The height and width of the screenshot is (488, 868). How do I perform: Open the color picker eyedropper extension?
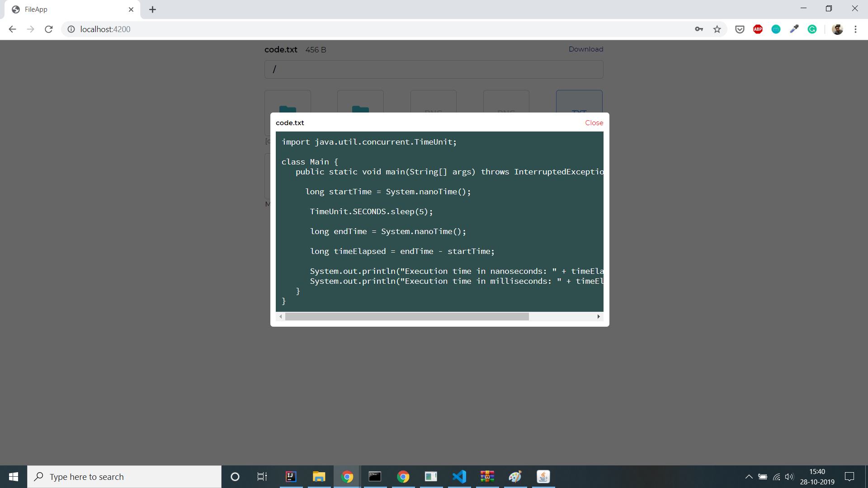794,29
